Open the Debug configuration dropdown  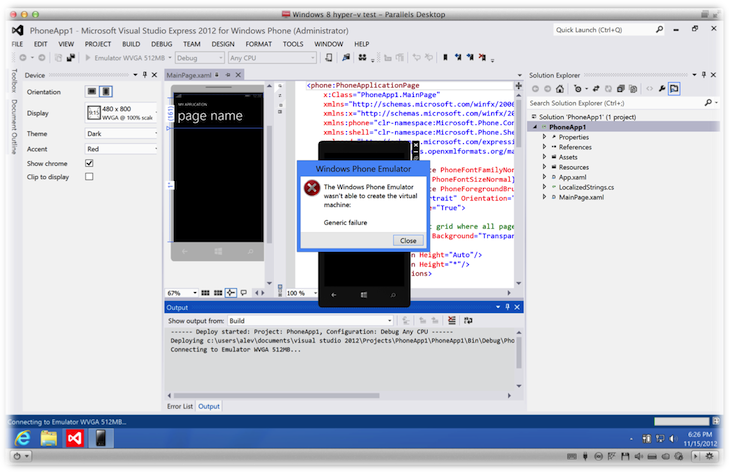tap(199, 58)
